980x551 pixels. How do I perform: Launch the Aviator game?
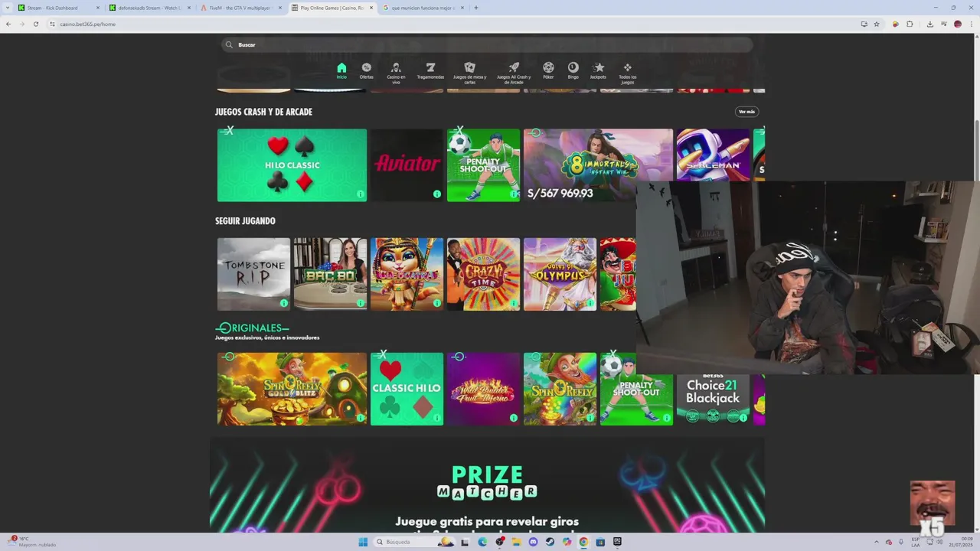pyautogui.click(x=407, y=165)
